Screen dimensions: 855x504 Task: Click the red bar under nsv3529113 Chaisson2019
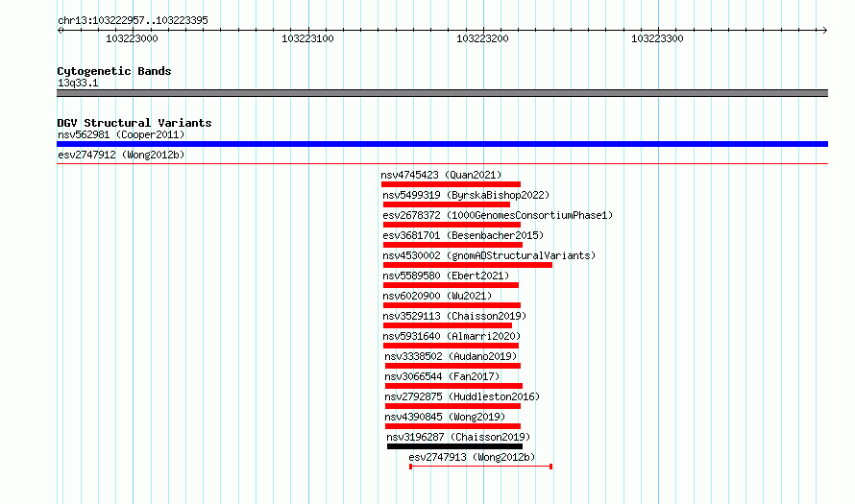(x=448, y=325)
